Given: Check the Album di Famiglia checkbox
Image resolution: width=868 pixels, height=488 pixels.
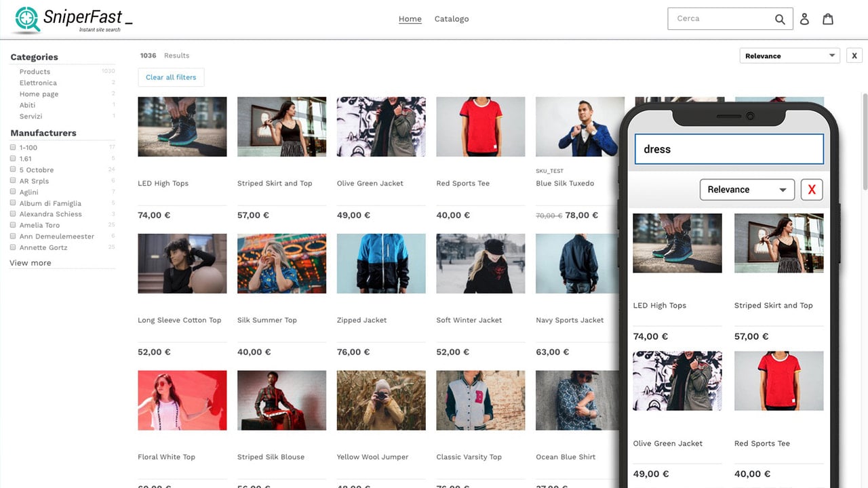Looking at the screenshot, I should [x=13, y=203].
